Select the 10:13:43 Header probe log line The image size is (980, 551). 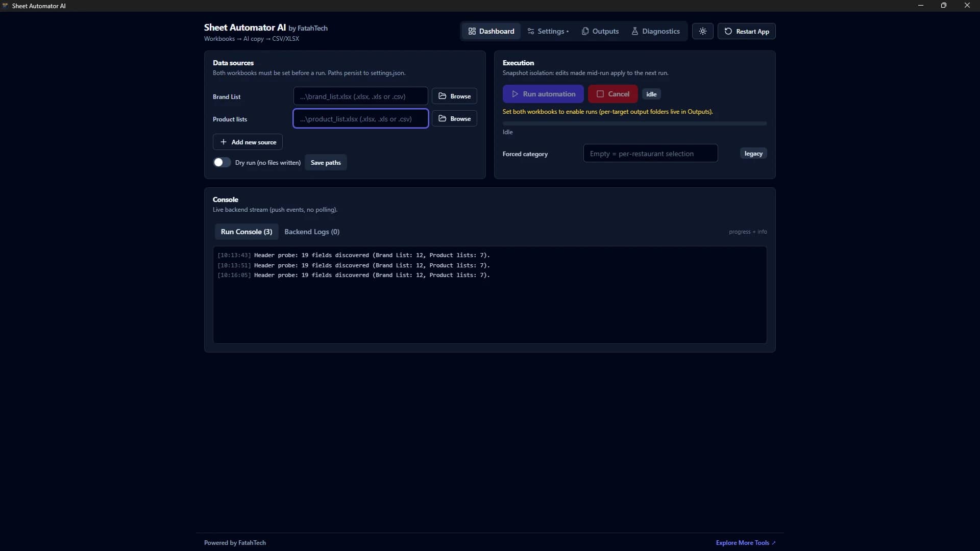pos(354,255)
